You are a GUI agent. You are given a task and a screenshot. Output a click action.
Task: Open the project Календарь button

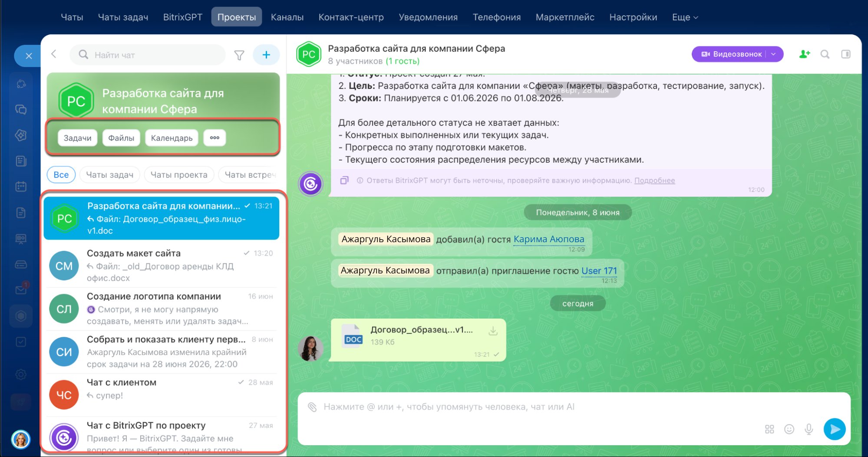coord(172,138)
